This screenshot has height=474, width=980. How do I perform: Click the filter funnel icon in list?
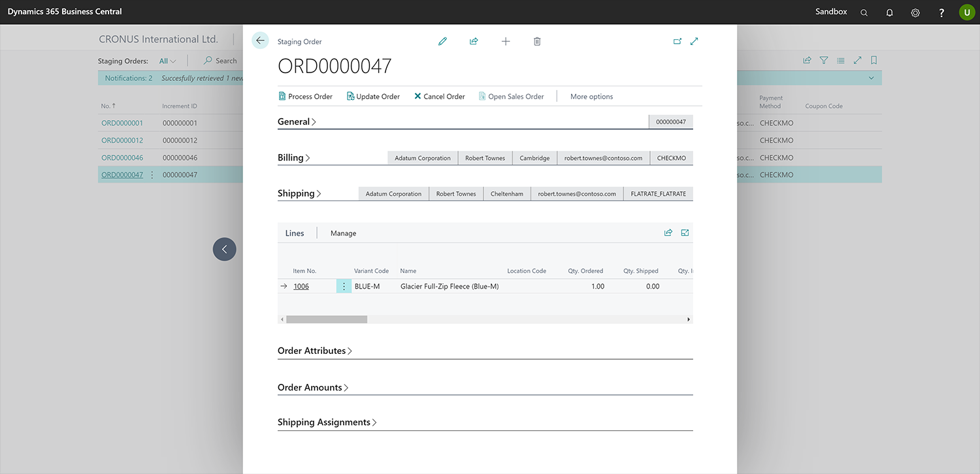pyautogui.click(x=824, y=60)
